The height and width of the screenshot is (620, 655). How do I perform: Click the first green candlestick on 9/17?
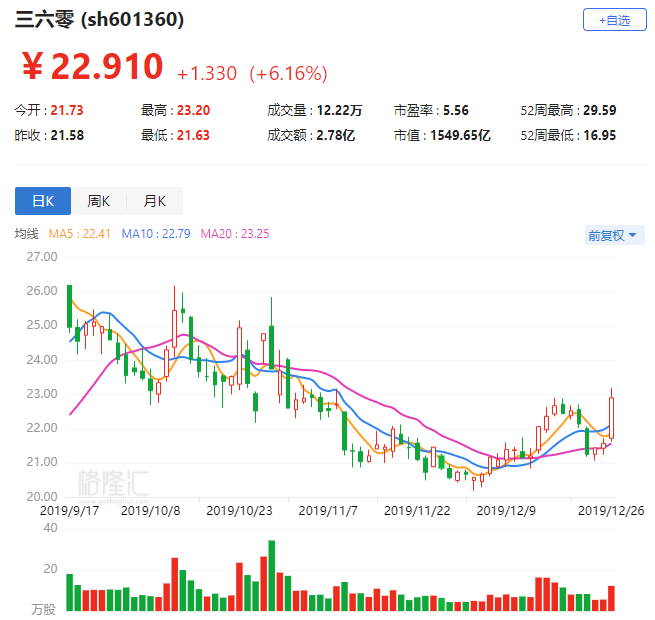pyautogui.click(x=69, y=307)
